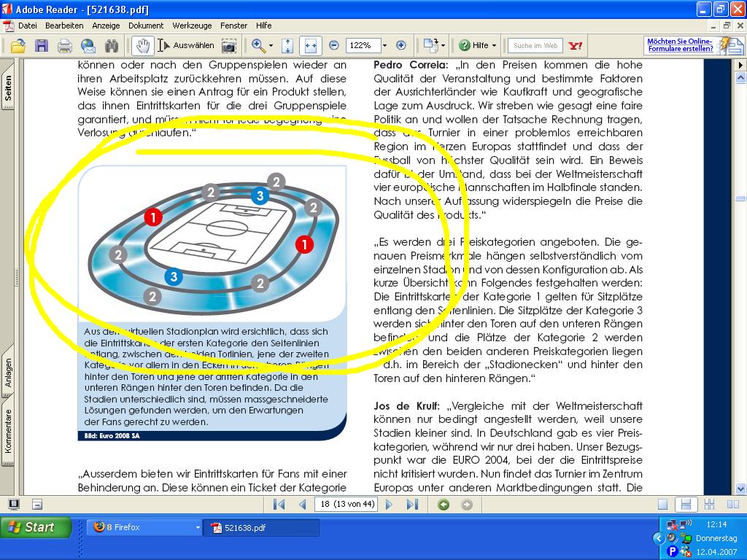This screenshot has width=747, height=560.
Task: Click the Auswählen text selection button
Action: click(187, 45)
